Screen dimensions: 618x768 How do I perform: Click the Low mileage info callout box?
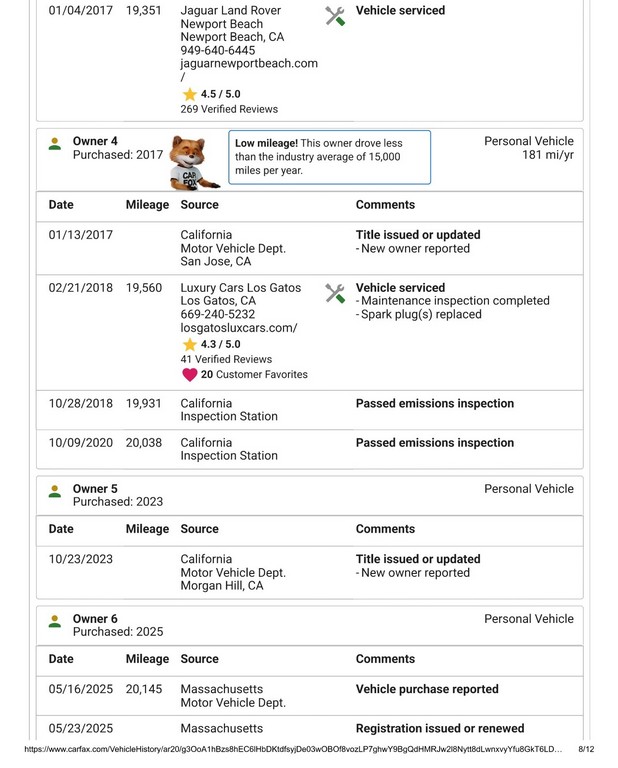click(329, 157)
